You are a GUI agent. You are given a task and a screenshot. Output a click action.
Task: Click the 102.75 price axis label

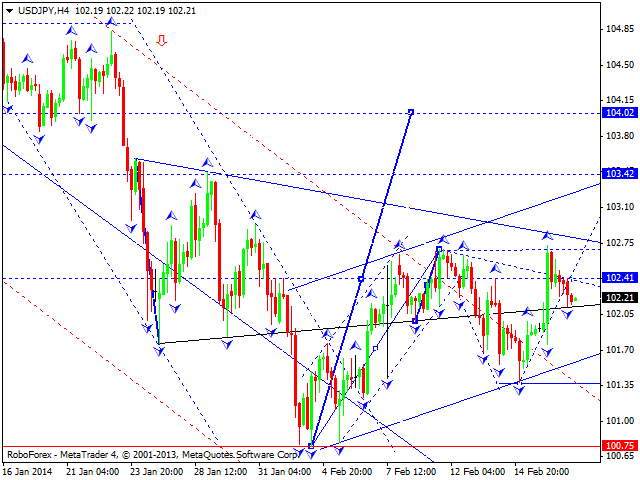(620, 243)
